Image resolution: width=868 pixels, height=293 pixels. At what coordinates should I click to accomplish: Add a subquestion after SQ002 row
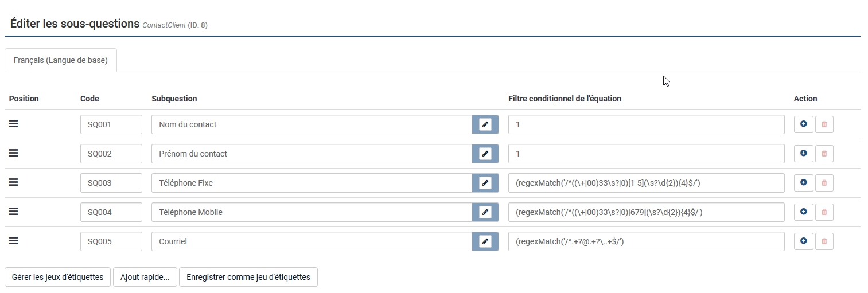pos(803,154)
